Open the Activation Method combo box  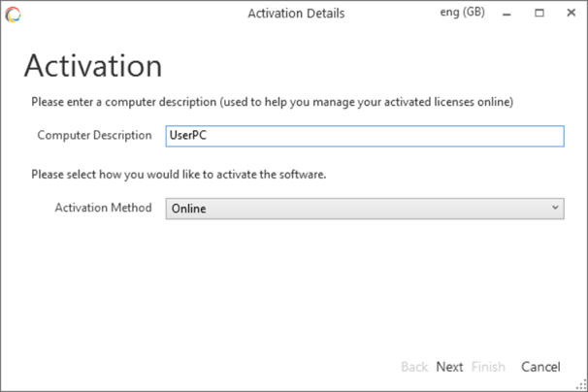pyautogui.click(x=364, y=208)
